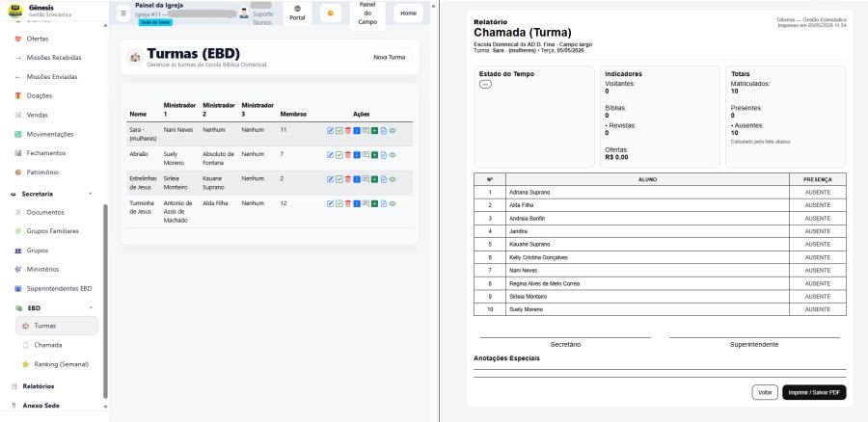868x422 pixels.
Task: Open message icon in Abraão row
Action: point(366,155)
